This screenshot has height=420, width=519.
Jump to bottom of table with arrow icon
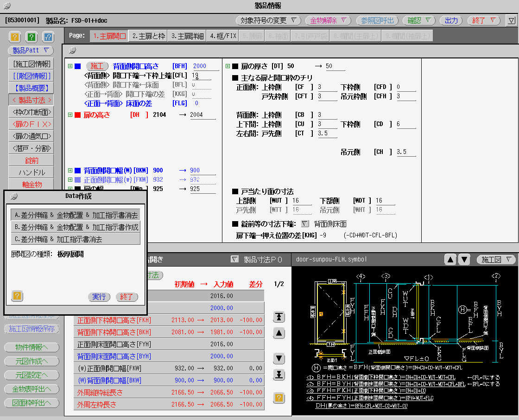point(279,374)
